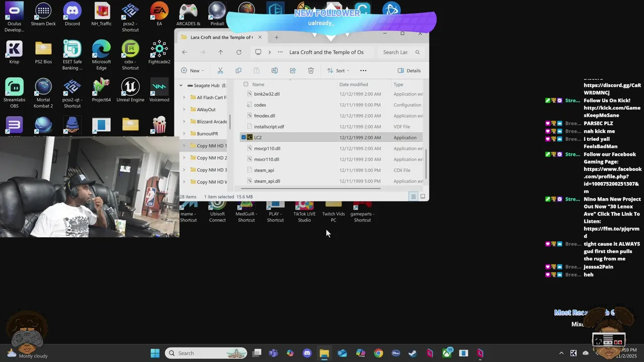This screenshot has height=362, width=644.
Task: Click the Copy icon in Explorer toolbar
Action: point(238,70)
